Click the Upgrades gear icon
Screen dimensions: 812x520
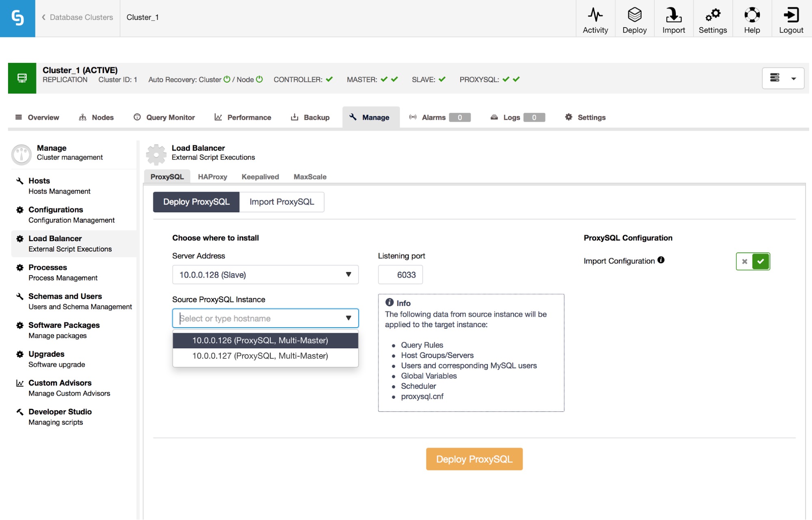point(19,354)
